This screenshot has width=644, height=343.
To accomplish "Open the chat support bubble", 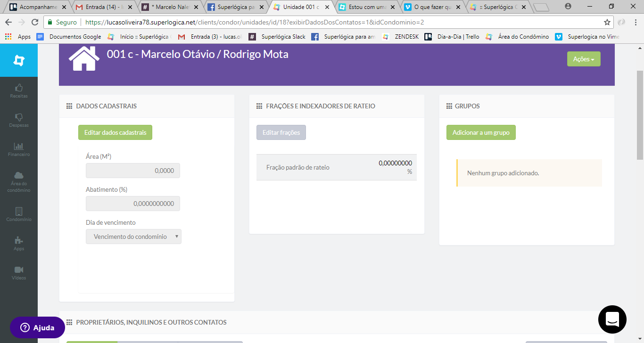I will [612, 319].
